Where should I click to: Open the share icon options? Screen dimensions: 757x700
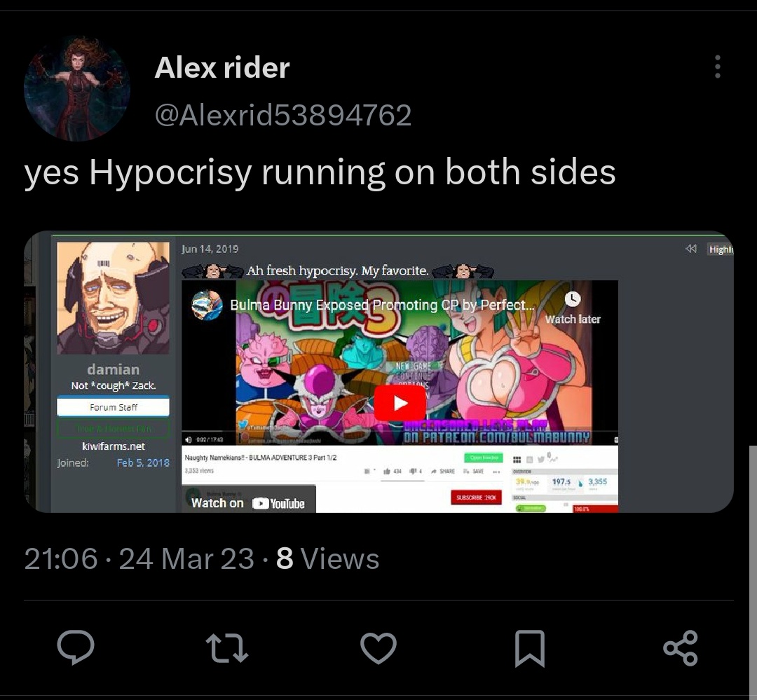(681, 648)
